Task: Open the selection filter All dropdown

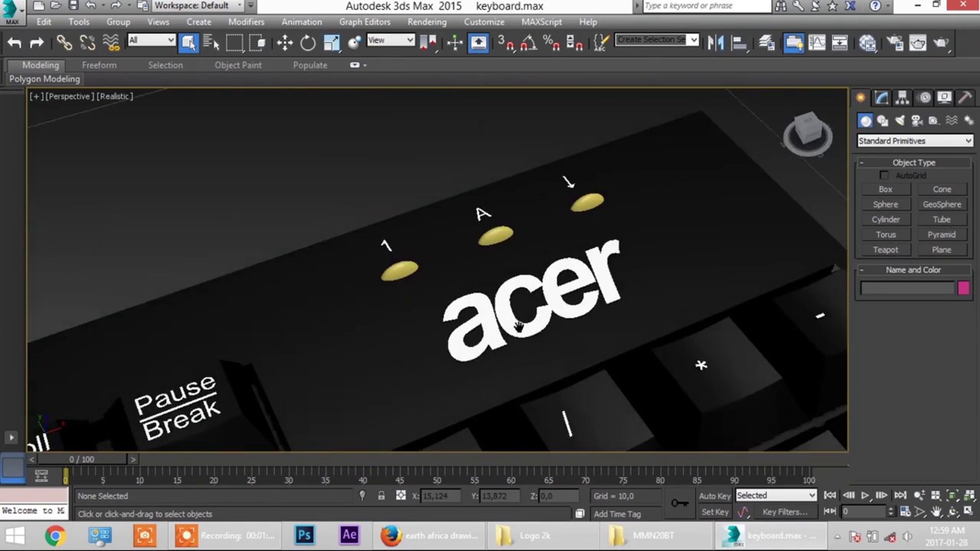Action: click(x=152, y=41)
